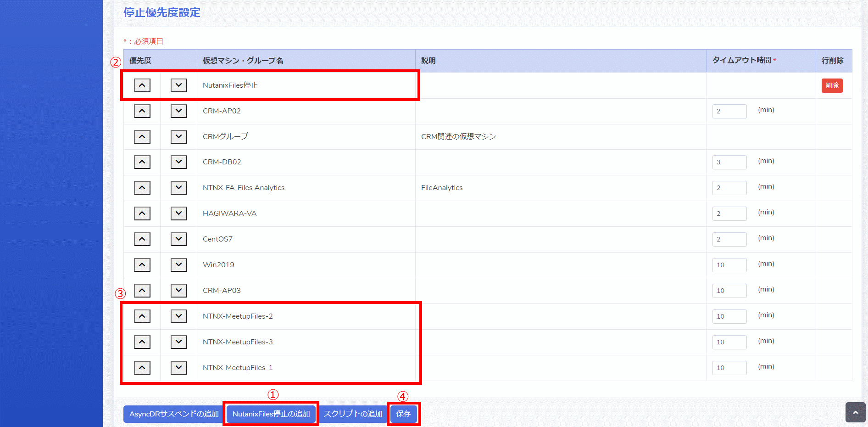Click スクリプトの追加 button
868x427 pixels.
353,414
